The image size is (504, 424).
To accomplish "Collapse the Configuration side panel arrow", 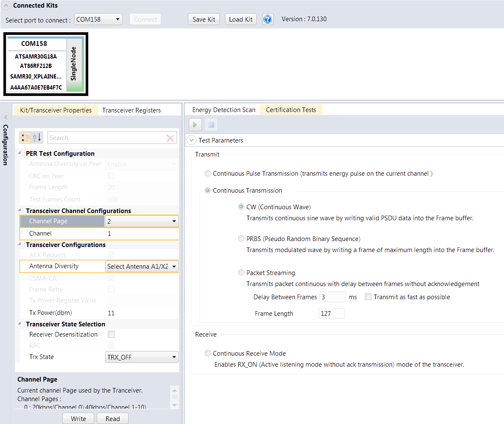I will [6, 117].
